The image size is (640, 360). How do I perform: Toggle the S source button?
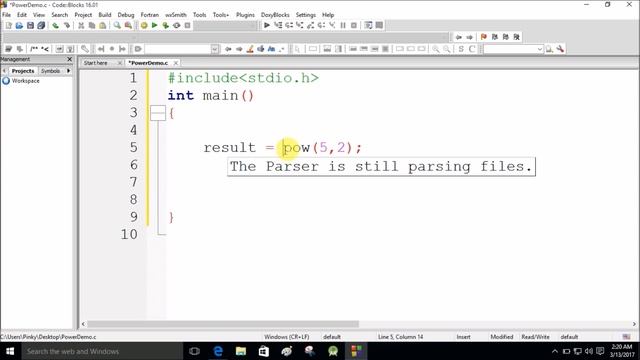pyautogui.click(x=461, y=49)
